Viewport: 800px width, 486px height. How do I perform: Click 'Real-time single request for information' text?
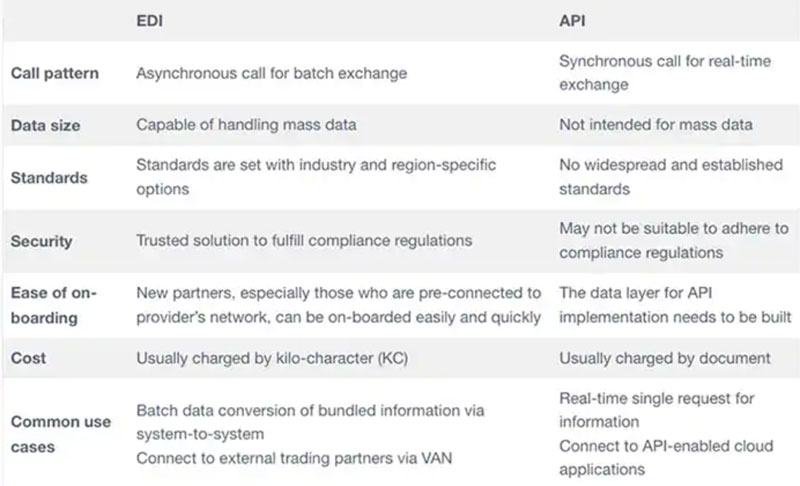657,409
